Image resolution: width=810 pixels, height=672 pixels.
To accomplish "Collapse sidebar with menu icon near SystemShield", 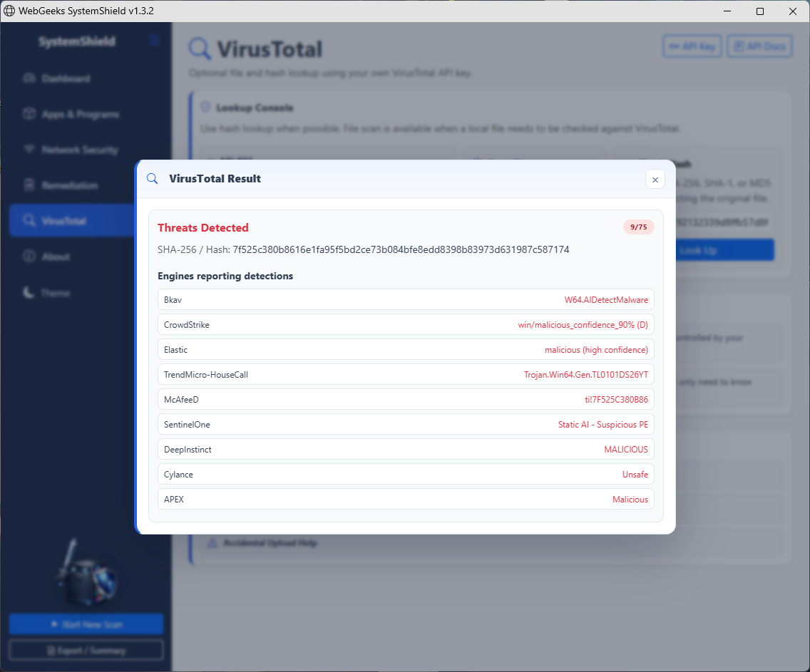I will (154, 41).
